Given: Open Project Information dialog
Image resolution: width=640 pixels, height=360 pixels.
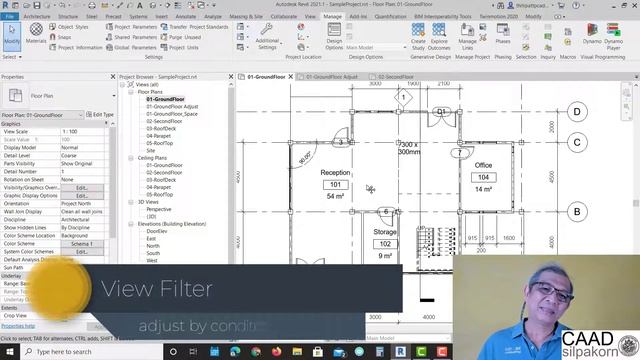Looking at the screenshot, I should click(x=76, y=47).
